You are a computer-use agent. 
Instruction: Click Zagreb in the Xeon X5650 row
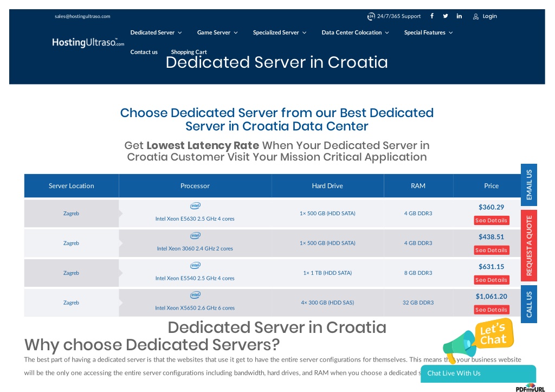click(x=71, y=303)
